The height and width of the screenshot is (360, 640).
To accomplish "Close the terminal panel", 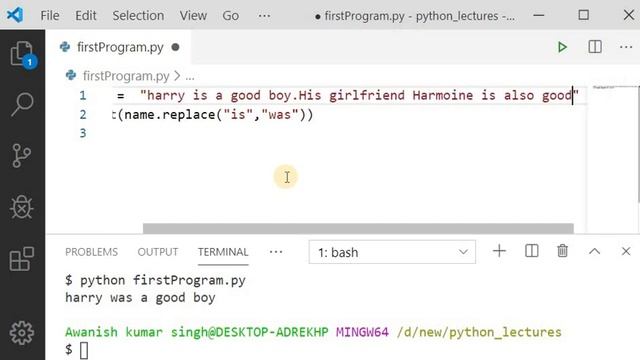I will [626, 251].
